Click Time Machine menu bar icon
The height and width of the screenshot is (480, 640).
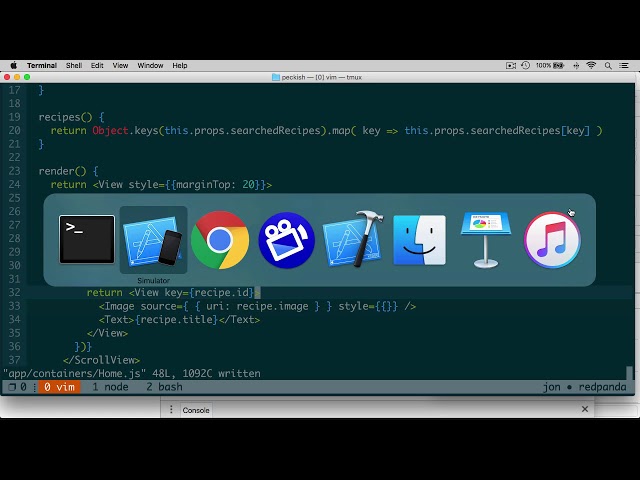525,65
